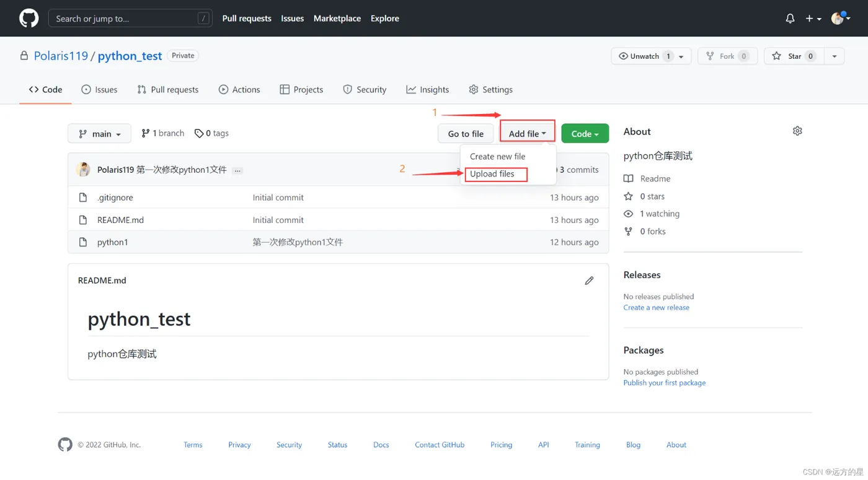This screenshot has height=480, width=868.
Task: Switch to the Security tab
Action: [365, 90]
